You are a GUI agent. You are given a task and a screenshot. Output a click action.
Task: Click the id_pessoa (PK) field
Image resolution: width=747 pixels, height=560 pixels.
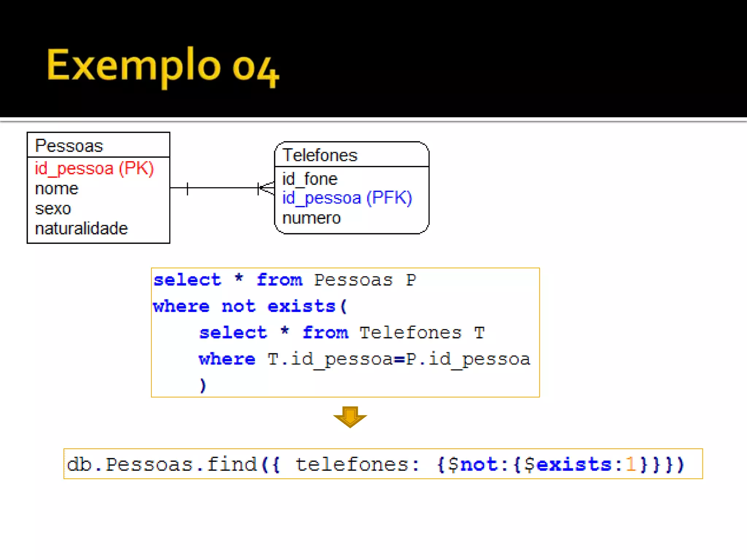[94, 168]
